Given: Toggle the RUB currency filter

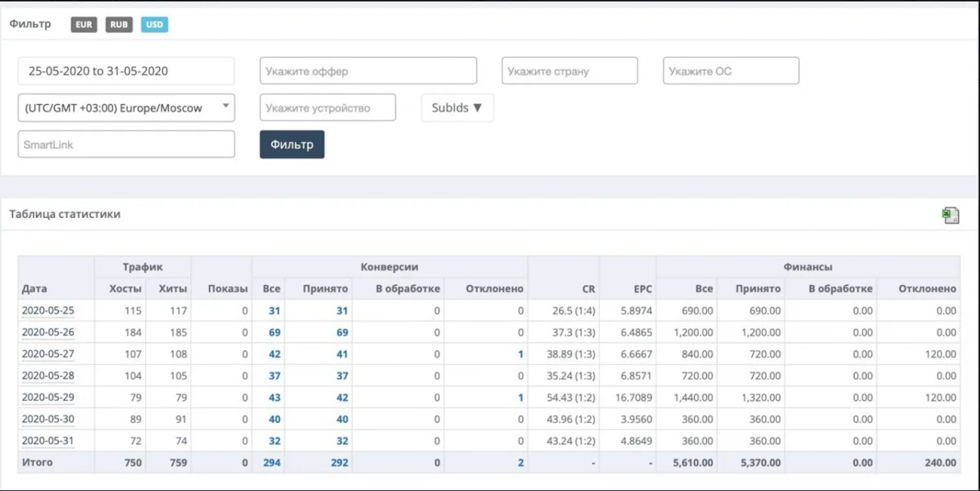Looking at the screenshot, I should [119, 25].
